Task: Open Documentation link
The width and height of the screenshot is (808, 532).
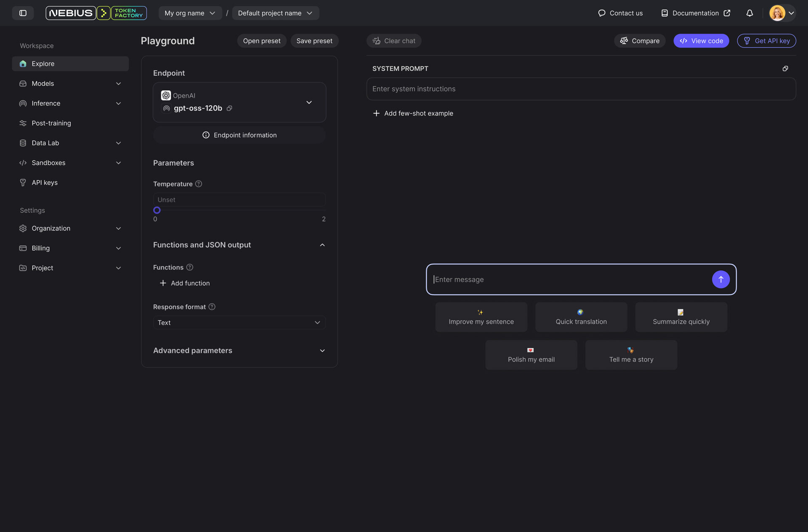Action: [696, 13]
